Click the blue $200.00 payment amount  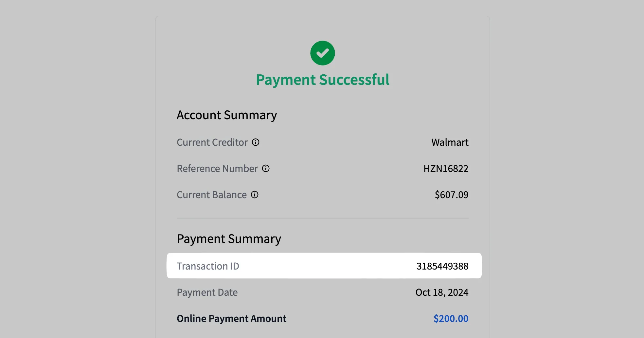pyautogui.click(x=451, y=319)
